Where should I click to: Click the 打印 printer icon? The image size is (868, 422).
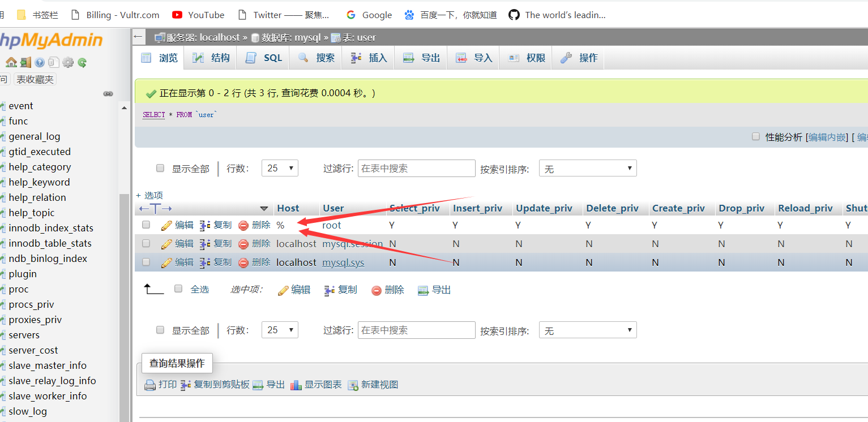(150, 385)
